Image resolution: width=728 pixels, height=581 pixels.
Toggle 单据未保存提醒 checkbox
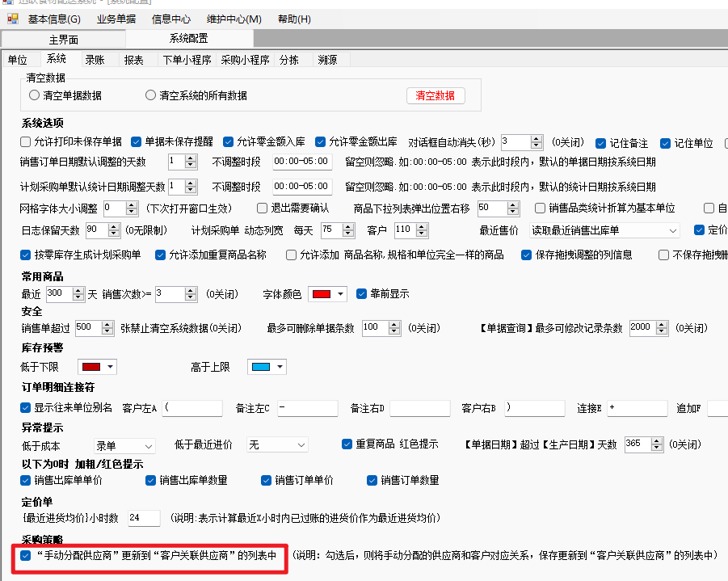point(136,141)
